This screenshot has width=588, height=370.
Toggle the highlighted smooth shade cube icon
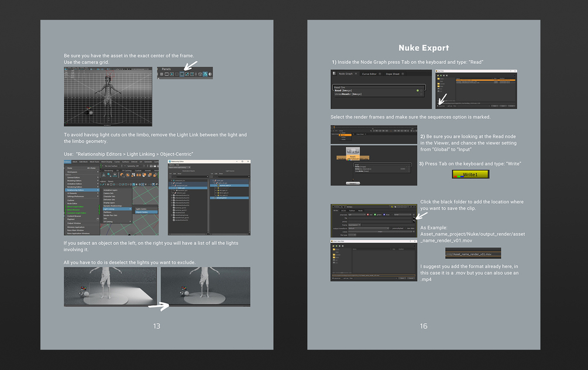point(205,74)
